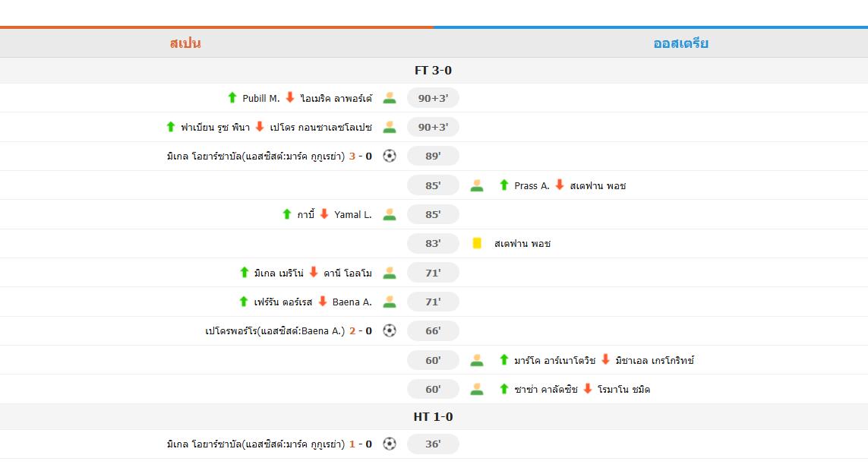Screen dimensions: 868x471
Task: Click player name ฟาเบียน รูซ พีนา
Action: 216,128
